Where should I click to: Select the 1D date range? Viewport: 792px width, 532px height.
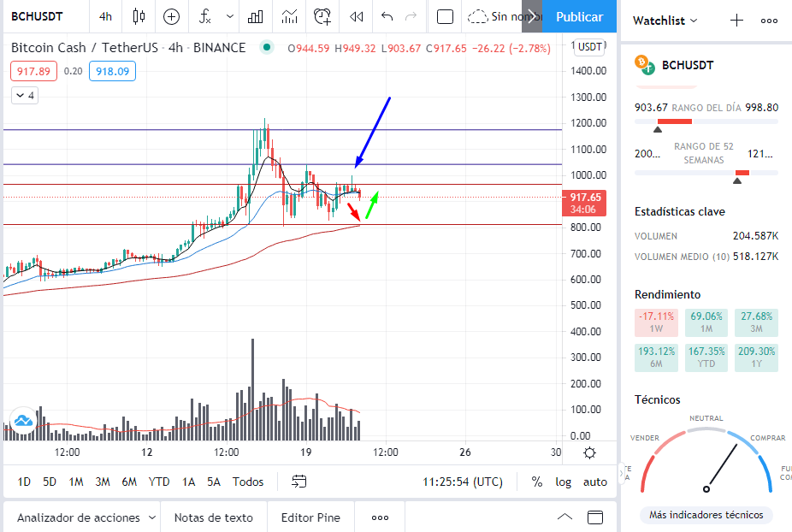pos(24,482)
